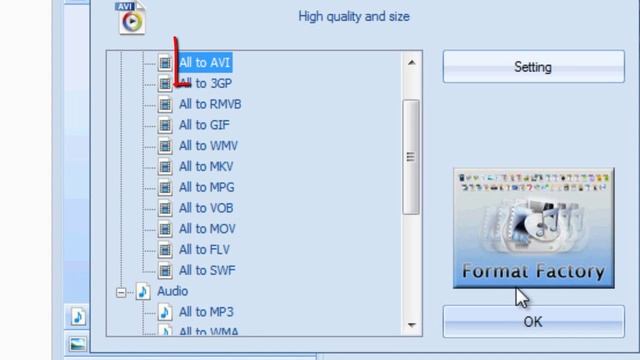Select the film icon beside All to SWF
The height and width of the screenshot is (360, 640).
click(x=165, y=270)
